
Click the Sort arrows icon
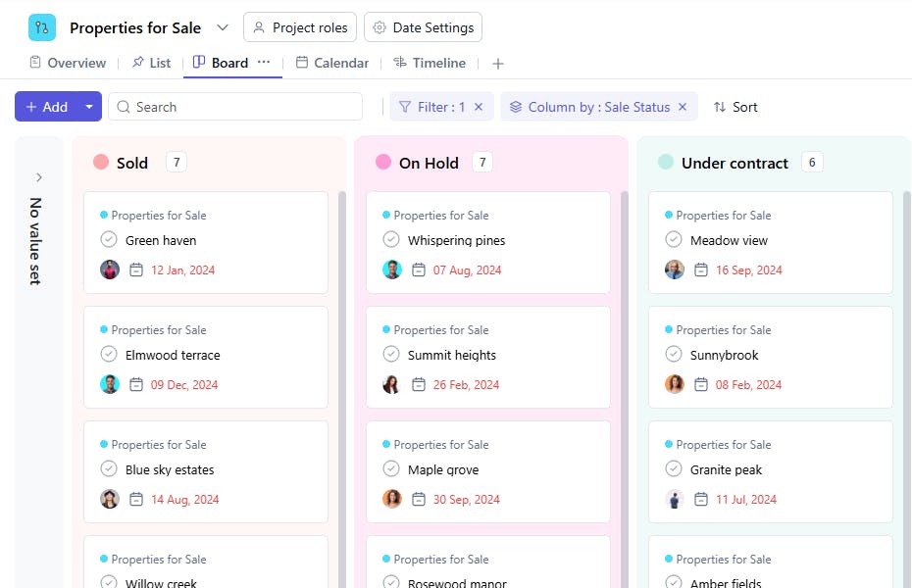[720, 107]
